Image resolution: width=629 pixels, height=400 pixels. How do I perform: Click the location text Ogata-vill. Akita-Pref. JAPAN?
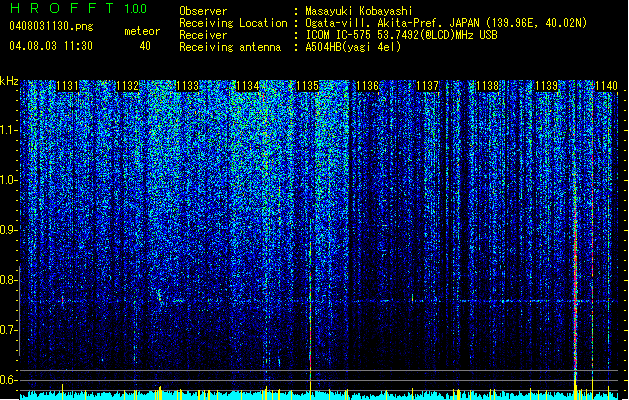[392, 23]
